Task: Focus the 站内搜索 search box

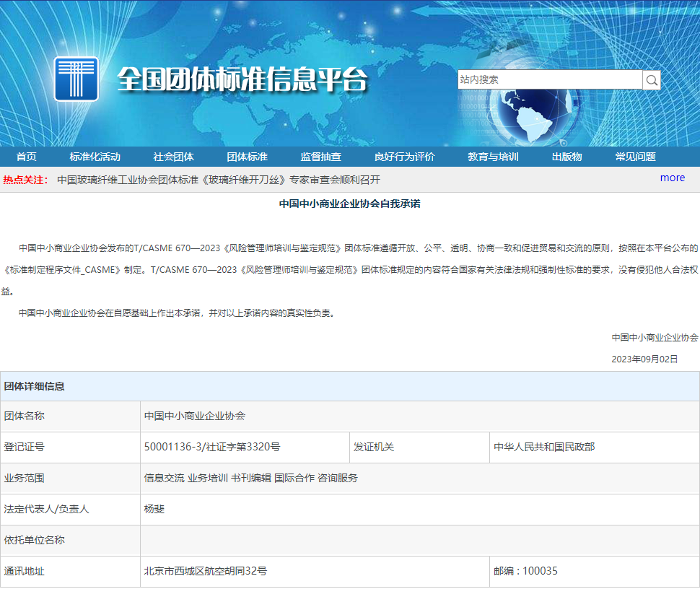Action: pyautogui.click(x=549, y=79)
